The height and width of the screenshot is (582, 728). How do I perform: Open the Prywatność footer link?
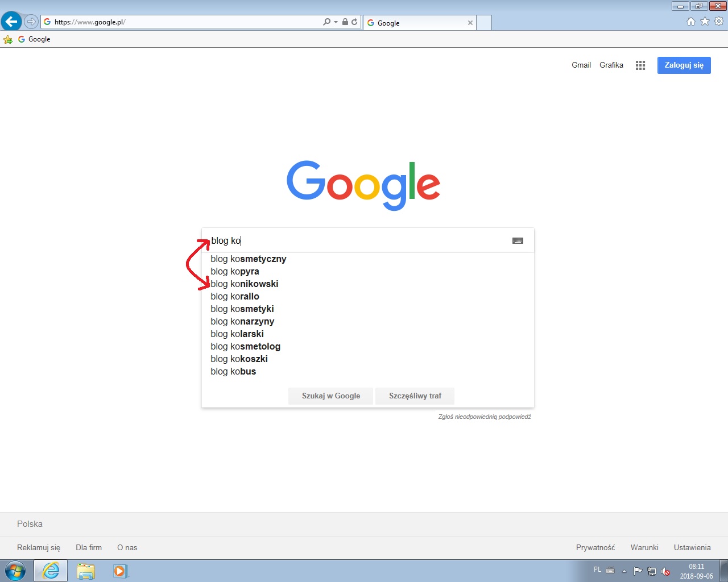coord(595,548)
